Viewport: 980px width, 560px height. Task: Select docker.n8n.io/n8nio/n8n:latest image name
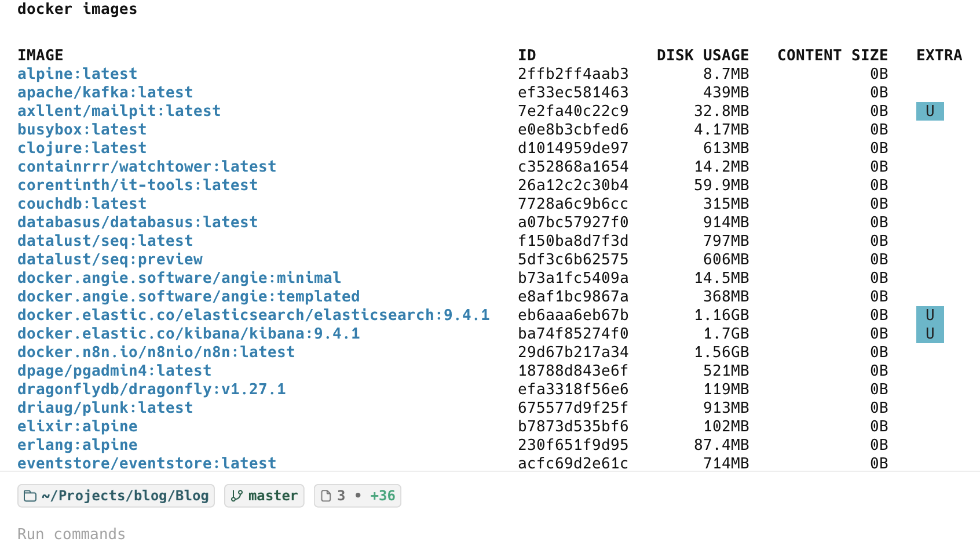point(156,352)
